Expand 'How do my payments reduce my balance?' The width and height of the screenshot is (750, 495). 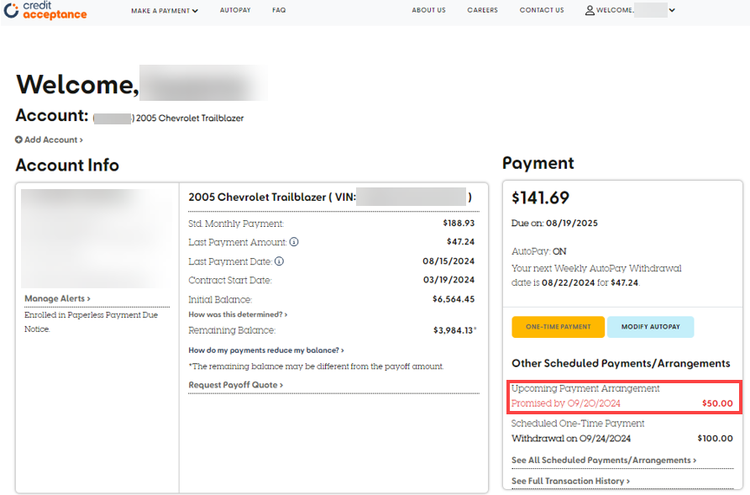(x=266, y=350)
